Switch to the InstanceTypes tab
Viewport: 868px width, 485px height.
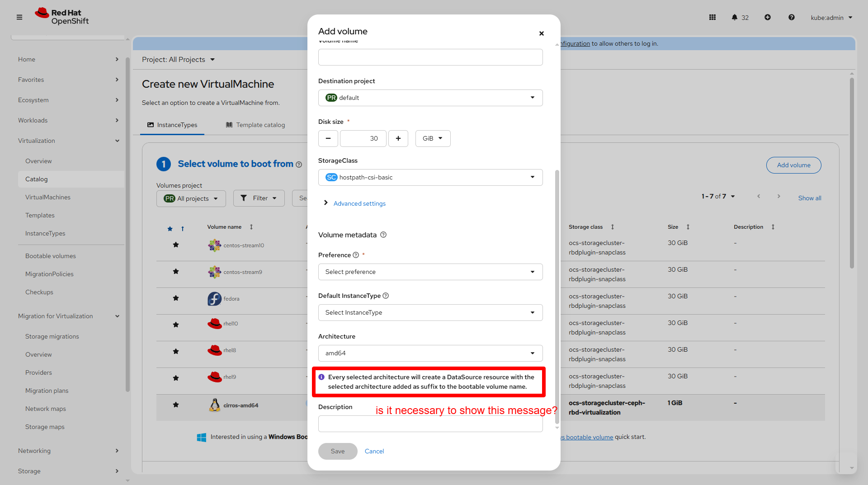click(x=172, y=125)
